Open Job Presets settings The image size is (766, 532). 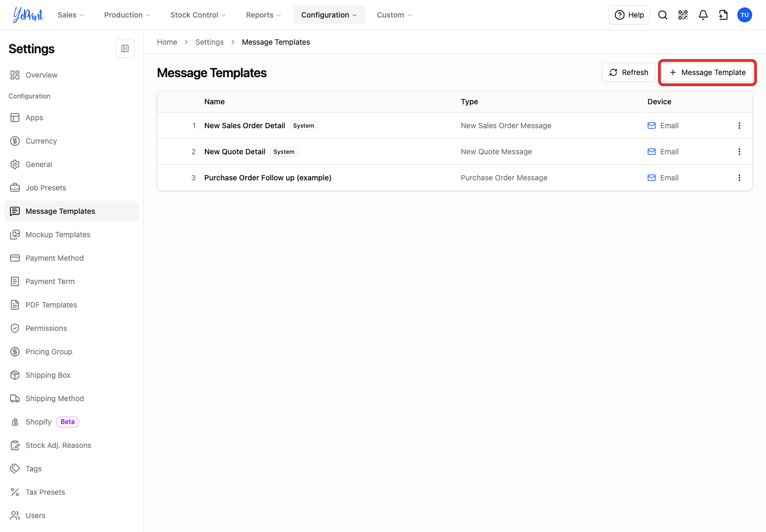pyautogui.click(x=71, y=188)
